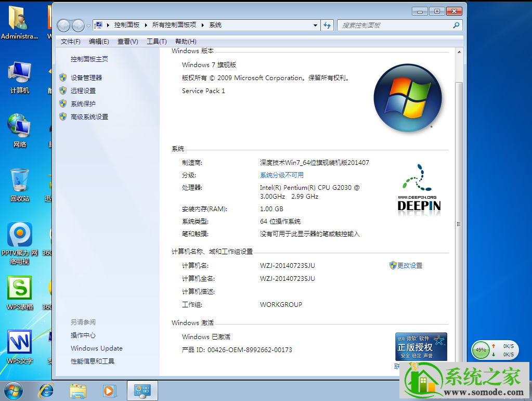Image resolution: width=532 pixels, height=401 pixels.
Task: Open 系统保护 link in sidebar
Action: point(83,104)
